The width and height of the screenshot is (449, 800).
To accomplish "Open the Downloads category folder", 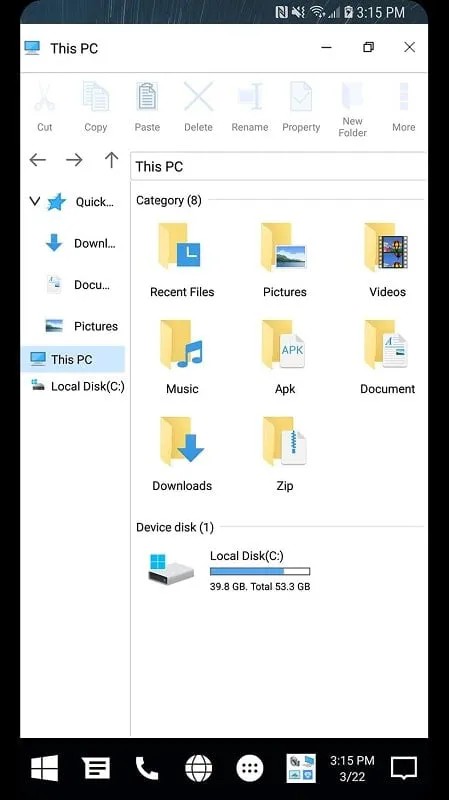I will tap(182, 454).
